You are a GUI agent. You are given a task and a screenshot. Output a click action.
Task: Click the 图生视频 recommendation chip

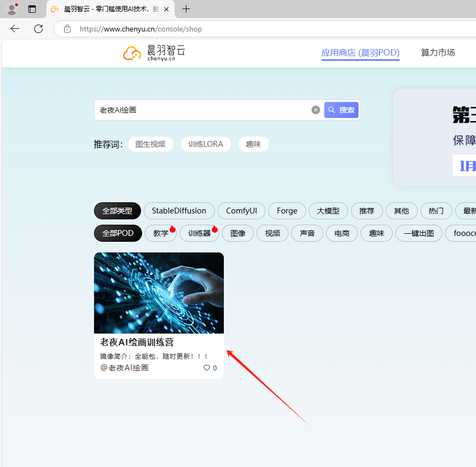point(150,144)
